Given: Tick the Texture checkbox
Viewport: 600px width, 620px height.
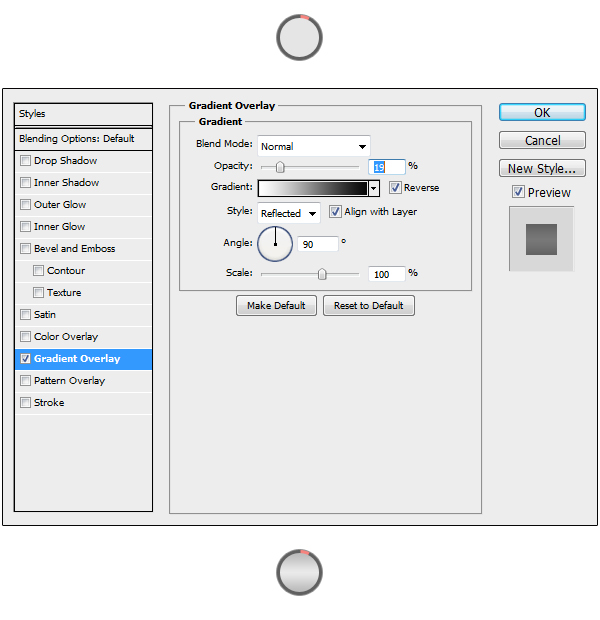Looking at the screenshot, I should tap(38, 293).
